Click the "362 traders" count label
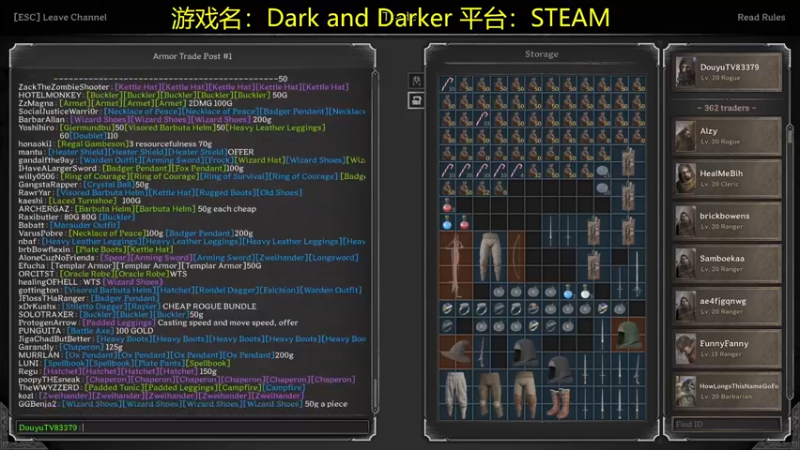 tap(727, 108)
